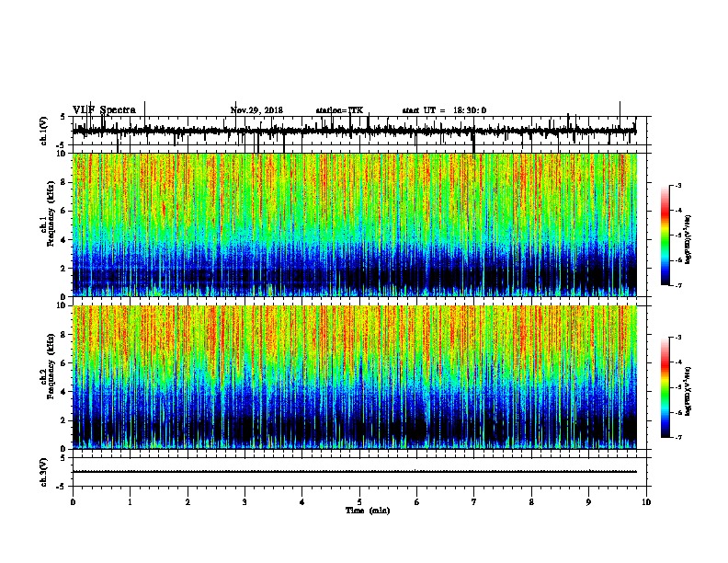Click the "8" kHz tick on ch.2 spectrogram
This screenshot has height=563, width=728.
click(x=63, y=335)
